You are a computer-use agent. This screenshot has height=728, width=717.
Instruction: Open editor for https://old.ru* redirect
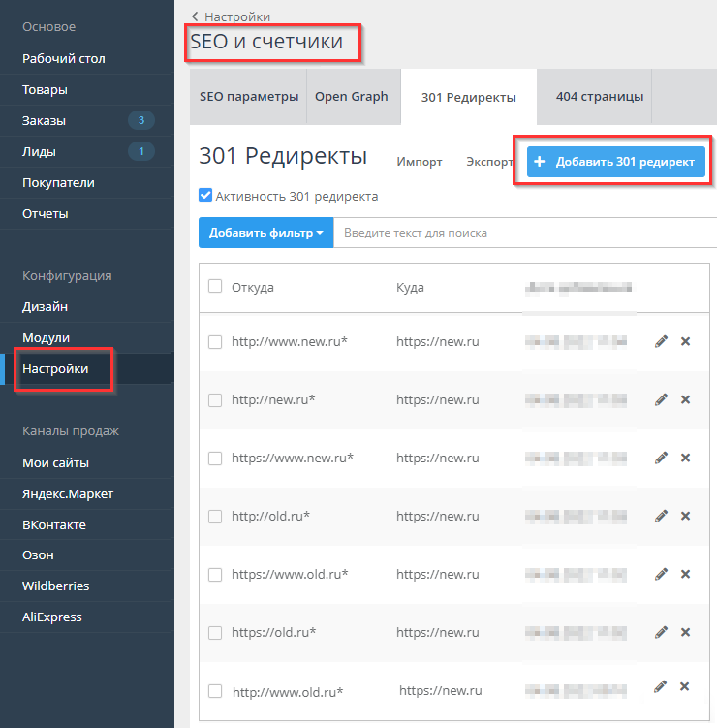click(661, 632)
